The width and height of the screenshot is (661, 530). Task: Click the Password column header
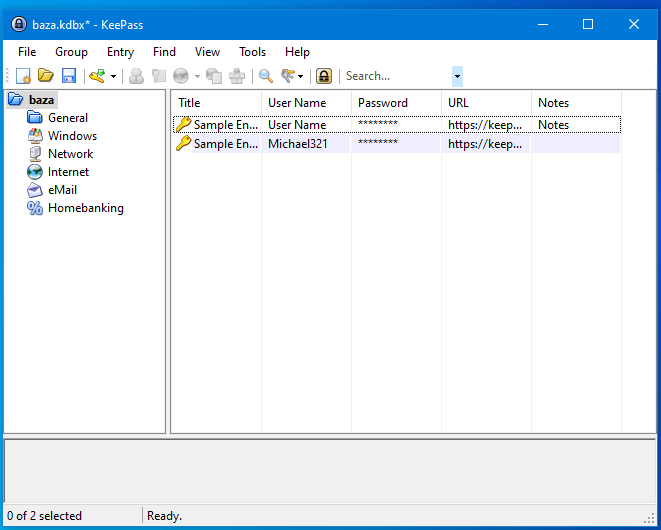tap(395, 103)
